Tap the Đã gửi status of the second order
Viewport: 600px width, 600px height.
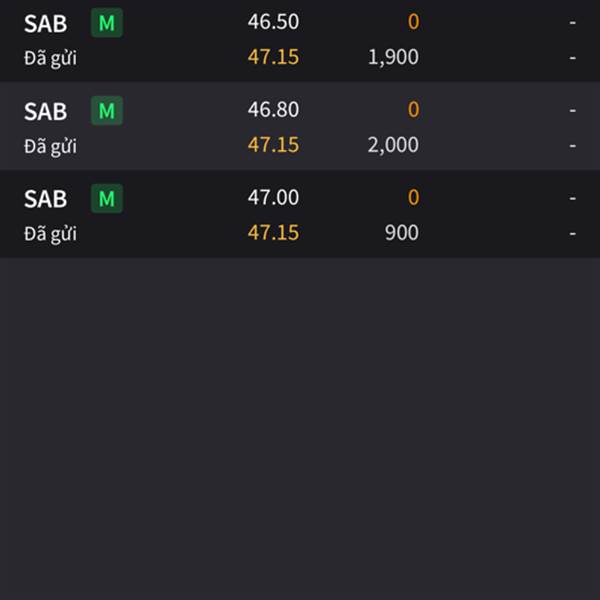(x=50, y=146)
